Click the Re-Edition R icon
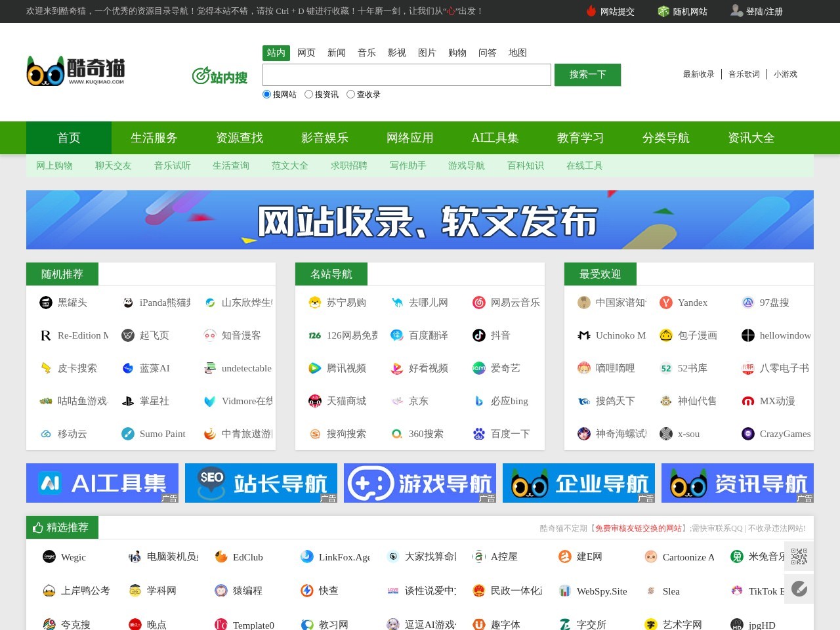The height and width of the screenshot is (630, 840). [x=46, y=335]
